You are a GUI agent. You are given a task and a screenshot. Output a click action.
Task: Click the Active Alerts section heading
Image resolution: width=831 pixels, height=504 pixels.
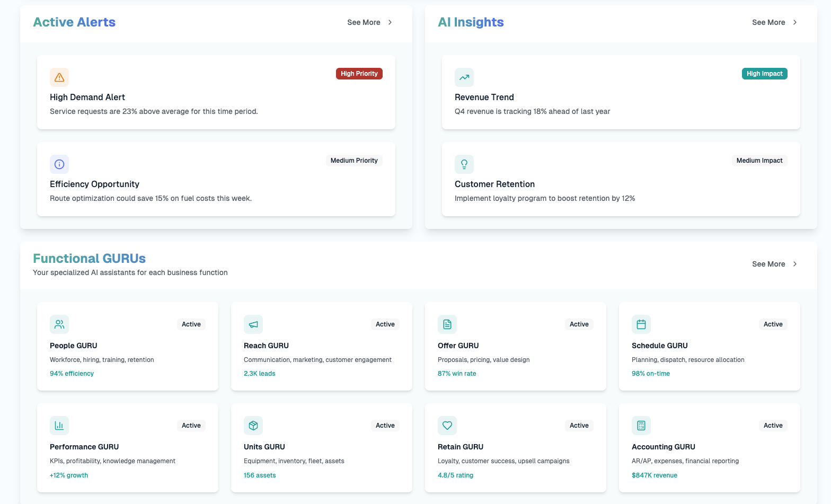point(74,22)
